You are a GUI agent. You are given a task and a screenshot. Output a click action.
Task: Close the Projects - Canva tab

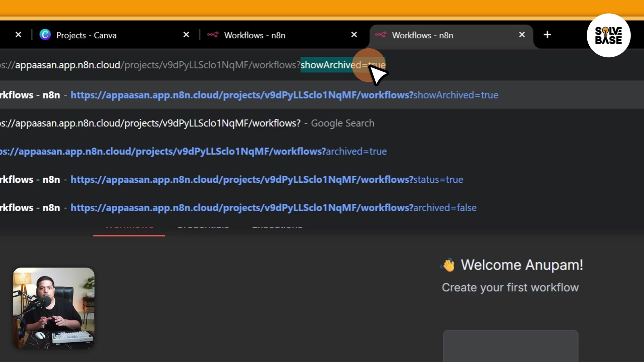tap(186, 35)
